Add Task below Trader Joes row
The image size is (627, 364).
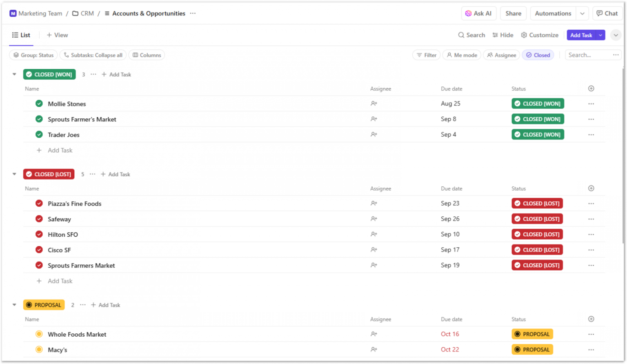(x=55, y=150)
